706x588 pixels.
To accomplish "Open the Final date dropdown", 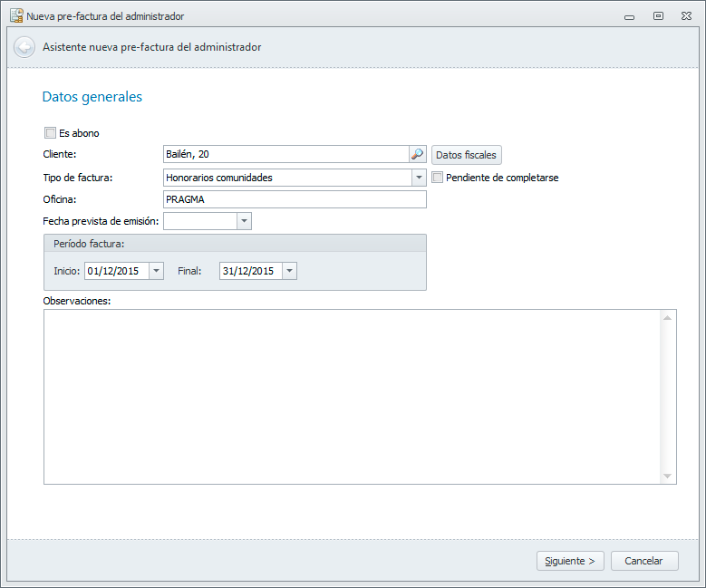I will pos(289,271).
